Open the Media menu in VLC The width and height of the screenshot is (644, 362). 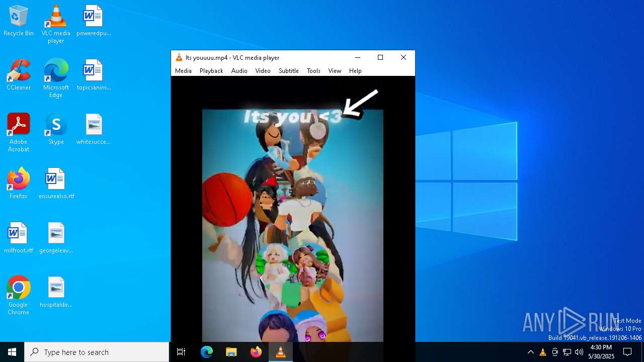183,71
